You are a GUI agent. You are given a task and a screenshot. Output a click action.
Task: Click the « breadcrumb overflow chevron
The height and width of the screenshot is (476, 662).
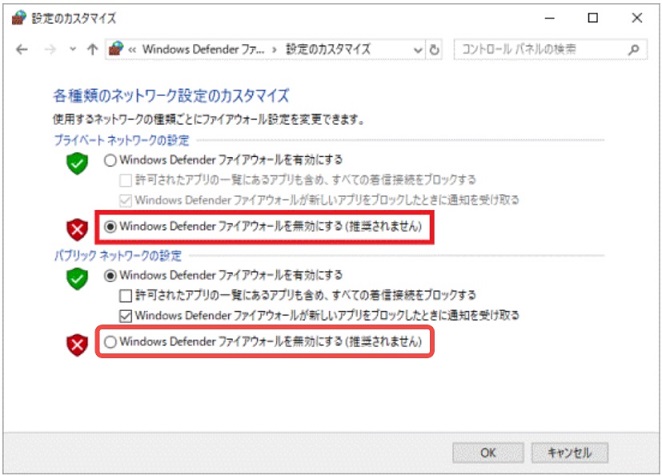132,50
